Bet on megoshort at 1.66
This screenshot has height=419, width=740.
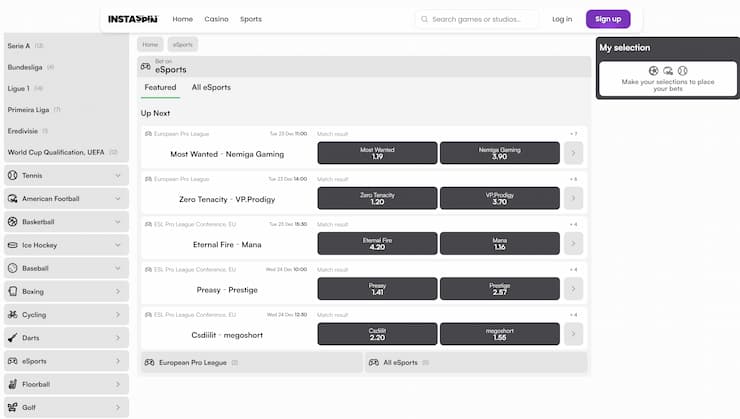click(x=500, y=334)
